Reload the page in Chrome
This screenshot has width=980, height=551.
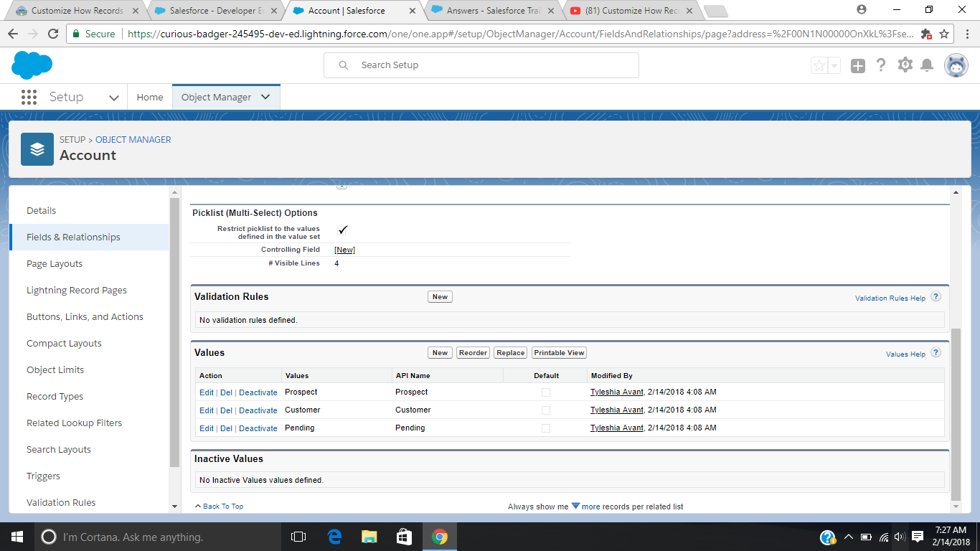click(x=53, y=34)
